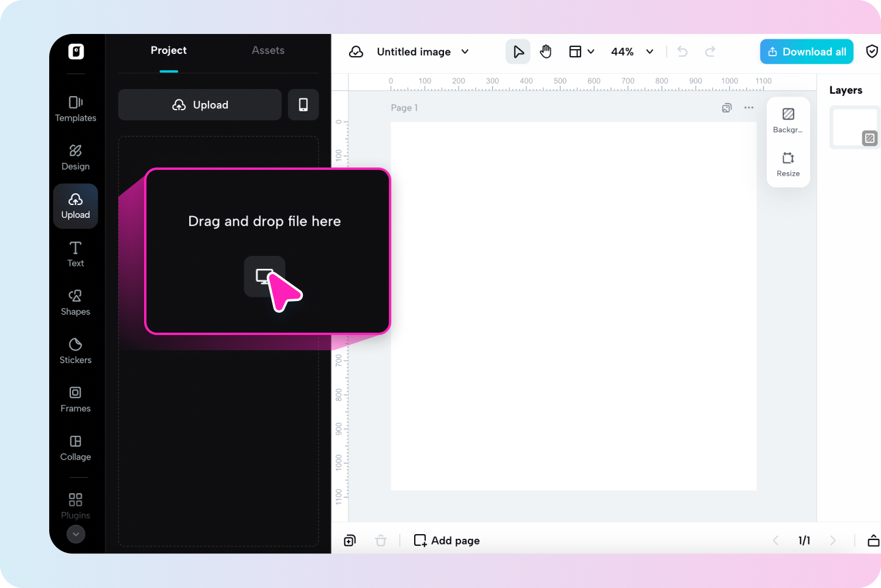The image size is (881, 588).
Task: Switch to the Project tab
Action: (169, 50)
